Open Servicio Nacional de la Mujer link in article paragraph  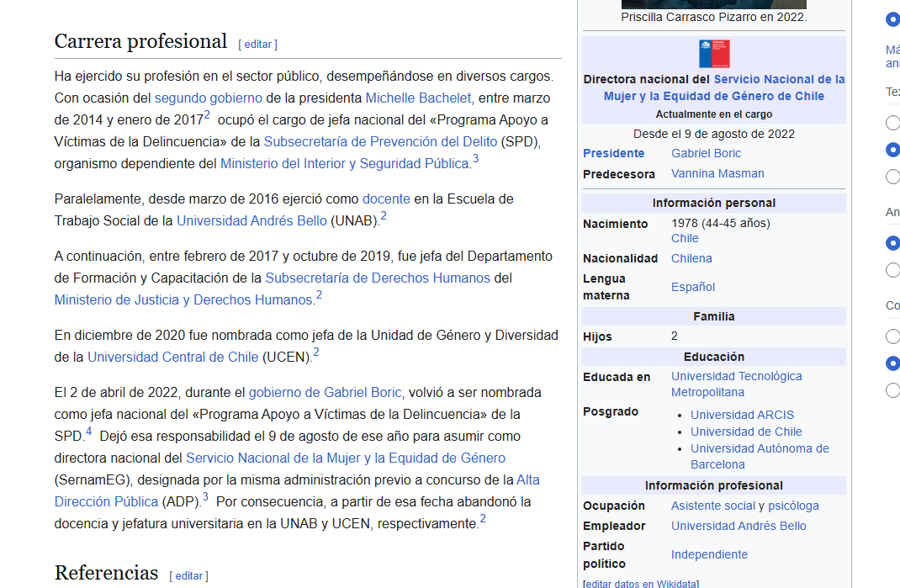point(346,458)
